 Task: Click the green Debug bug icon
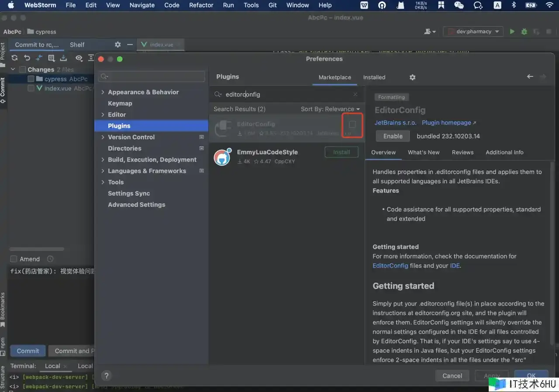[524, 31]
